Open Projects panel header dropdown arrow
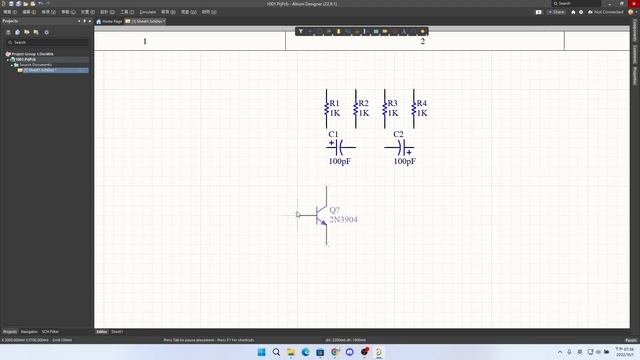This screenshot has height=360, width=640. coord(79,21)
